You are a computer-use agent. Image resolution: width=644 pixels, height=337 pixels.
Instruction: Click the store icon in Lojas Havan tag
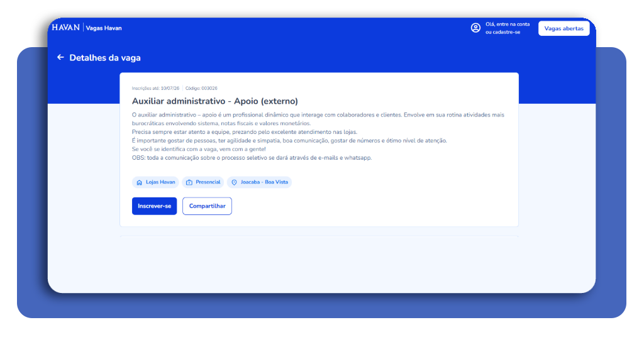(x=139, y=182)
